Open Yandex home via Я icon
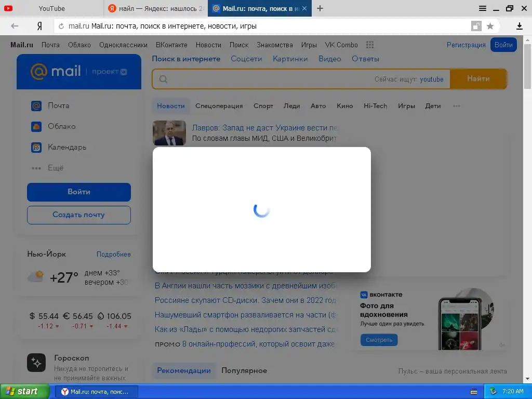This screenshot has height=399, width=532. (39, 26)
